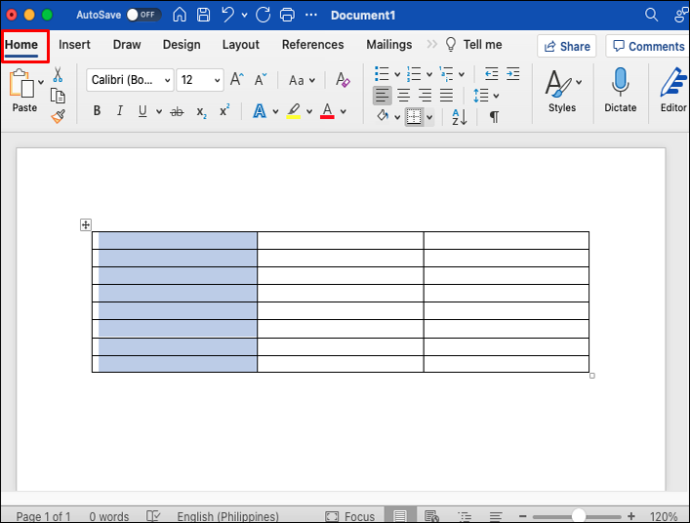
Task: Click Tell me search box
Action: 474,45
